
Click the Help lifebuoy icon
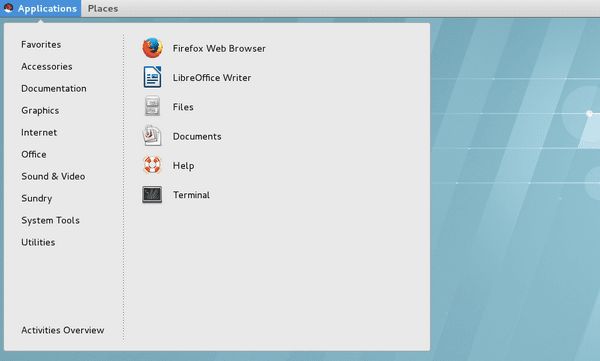(x=152, y=165)
